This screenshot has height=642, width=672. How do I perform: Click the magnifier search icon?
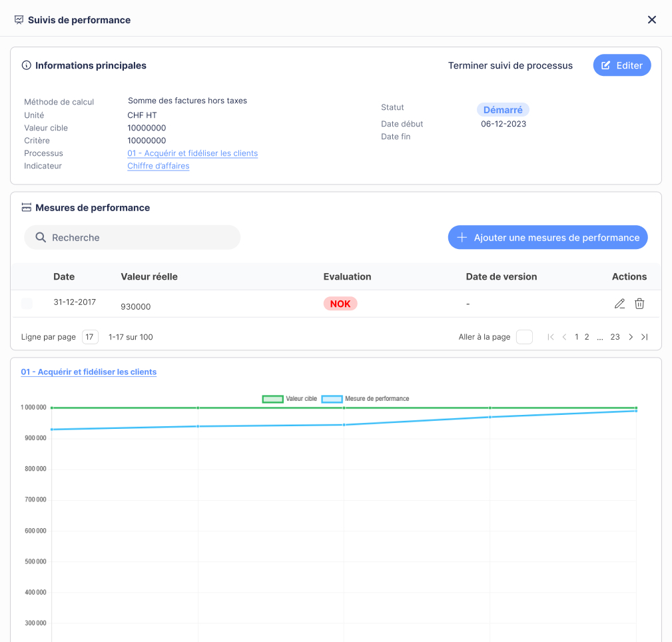point(41,238)
